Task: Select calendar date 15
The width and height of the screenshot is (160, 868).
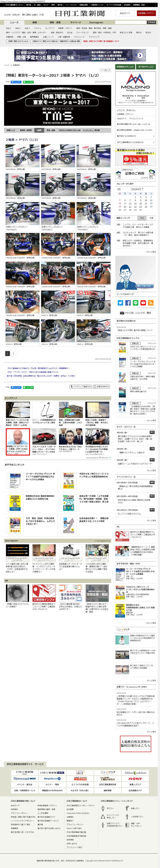Action: pos(135,203)
